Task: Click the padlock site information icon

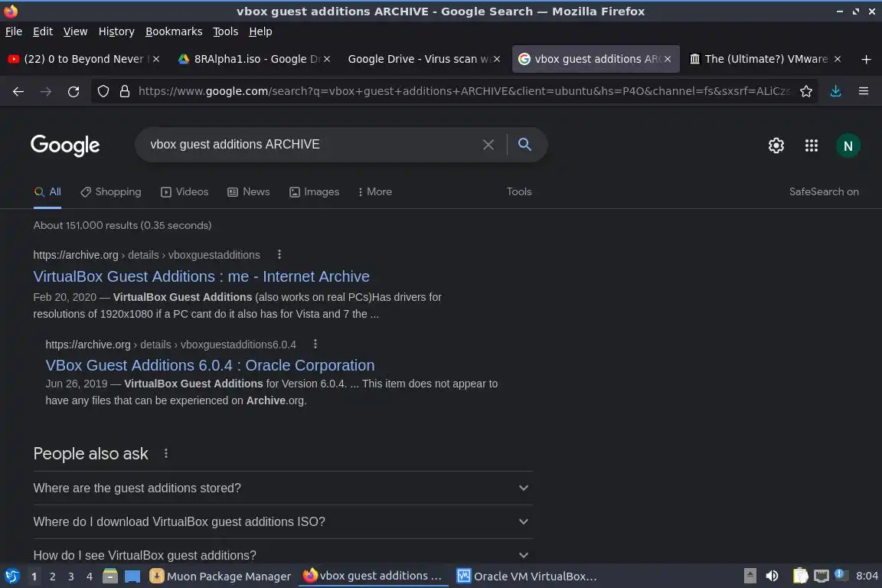Action: (125, 91)
